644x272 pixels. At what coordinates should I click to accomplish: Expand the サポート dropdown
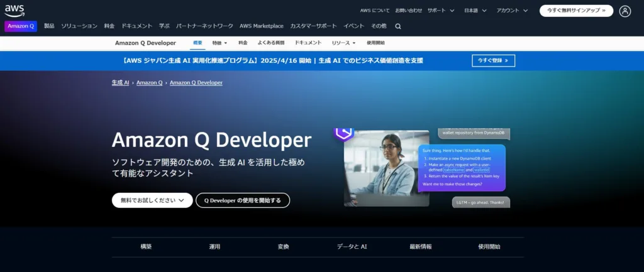click(441, 11)
